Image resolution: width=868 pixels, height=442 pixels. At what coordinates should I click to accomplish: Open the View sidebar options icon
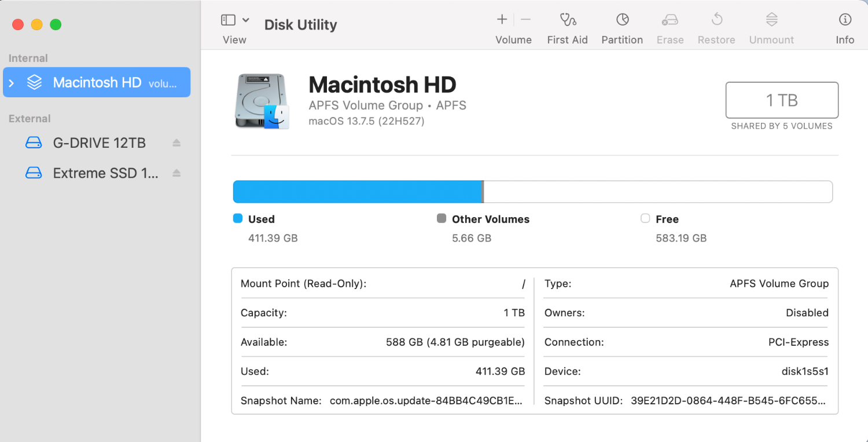tap(228, 20)
